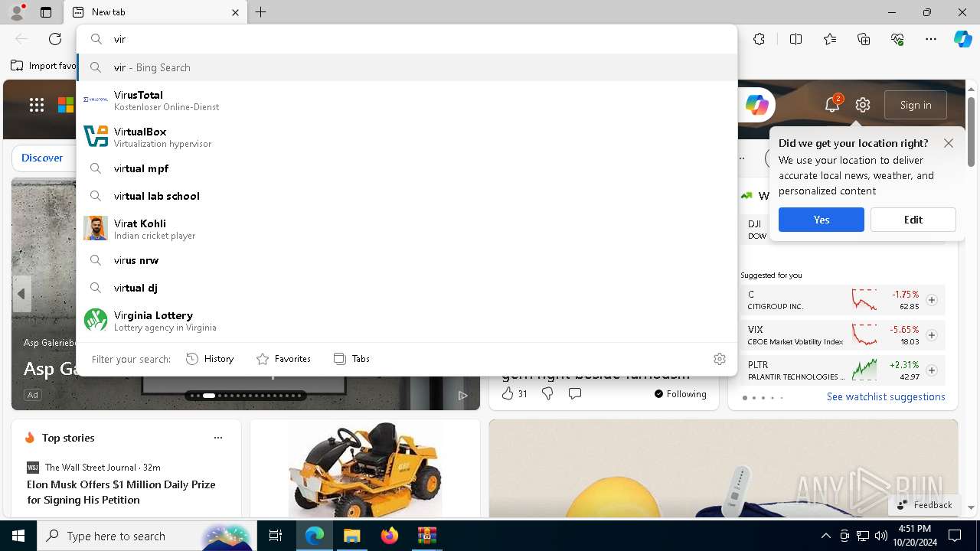Click the Sign in button
The image size is (980, 551).
pos(916,105)
